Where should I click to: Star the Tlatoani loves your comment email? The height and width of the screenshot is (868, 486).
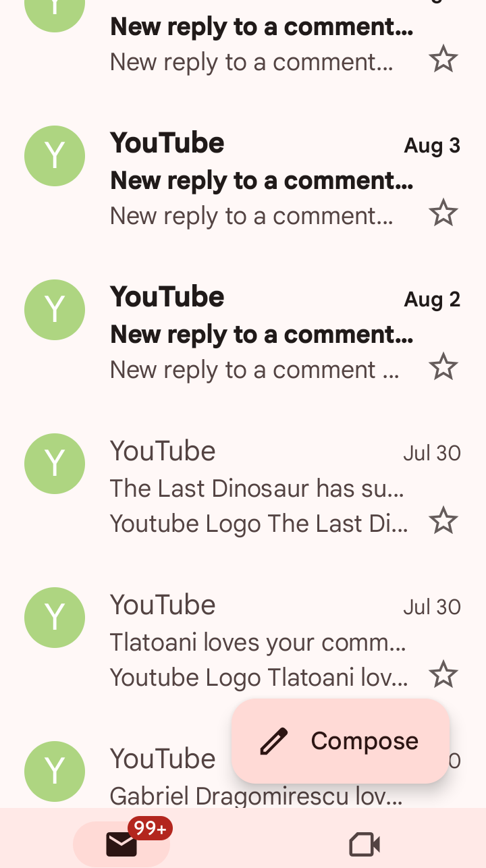tap(443, 675)
